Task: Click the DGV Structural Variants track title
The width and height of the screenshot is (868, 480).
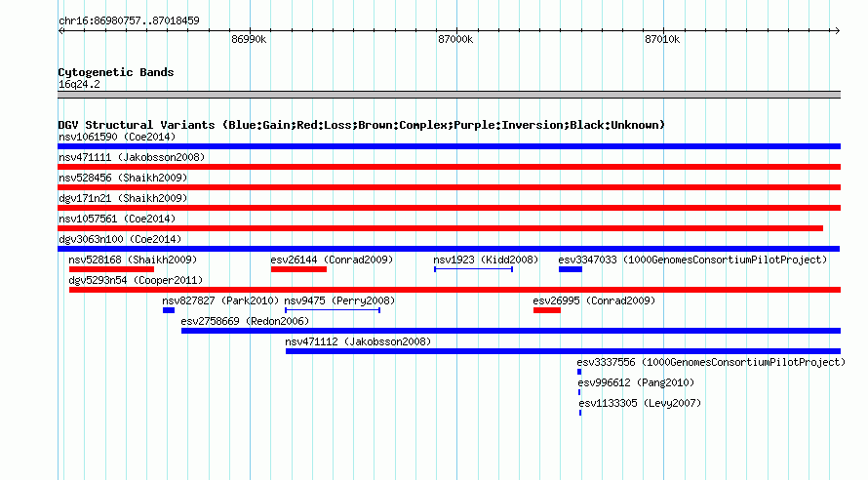Action: click(362, 125)
